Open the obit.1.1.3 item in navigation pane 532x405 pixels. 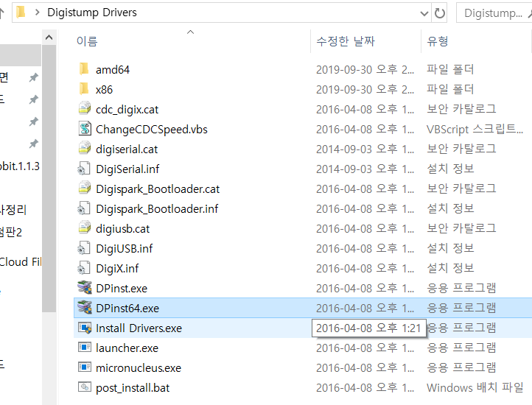[20, 166]
